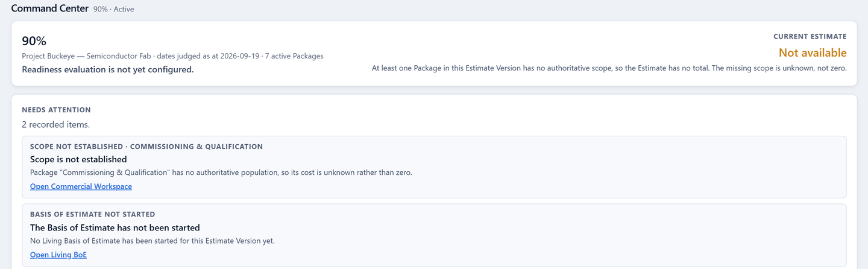
Task: Click the Project Buckeye description line
Action: 172,56
